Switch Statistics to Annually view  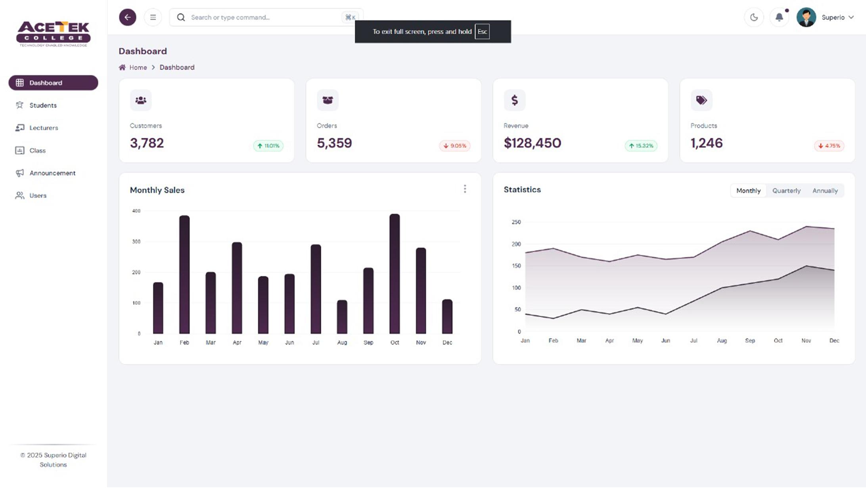(x=825, y=191)
